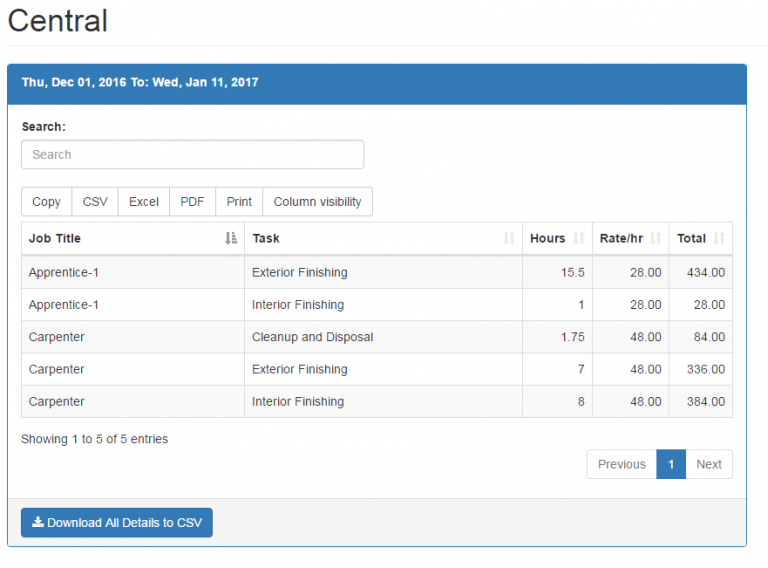Image resolution: width=768 pixels, height=568 pixels.
Task: Copy the table data
Action: pyautogui.click(x=47, y=202)
